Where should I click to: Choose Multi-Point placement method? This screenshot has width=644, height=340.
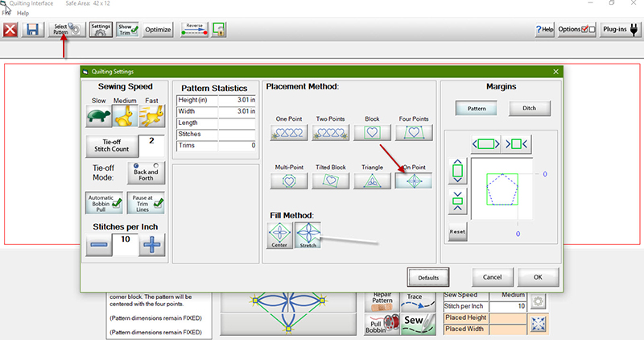(289, 181)
